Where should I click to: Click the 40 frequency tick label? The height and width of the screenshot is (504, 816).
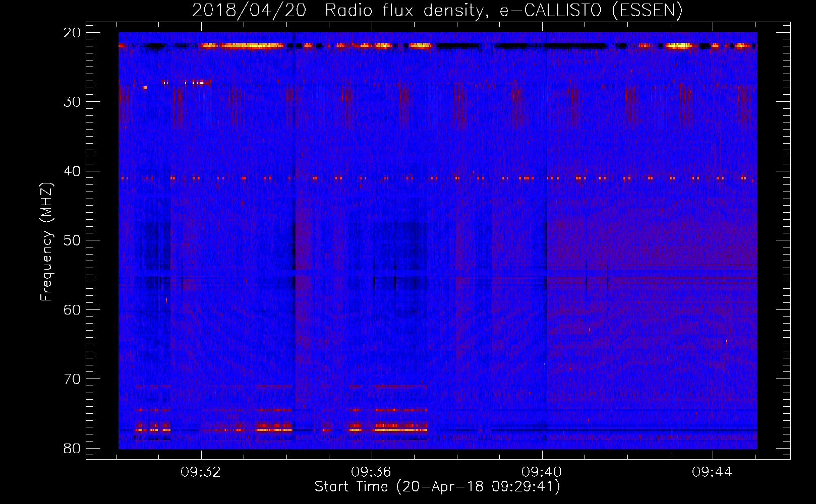[x=73, y=171]
